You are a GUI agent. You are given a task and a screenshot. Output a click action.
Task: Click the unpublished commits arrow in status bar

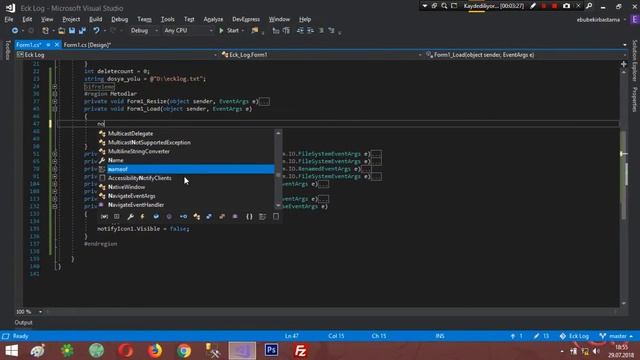point(516,336)
